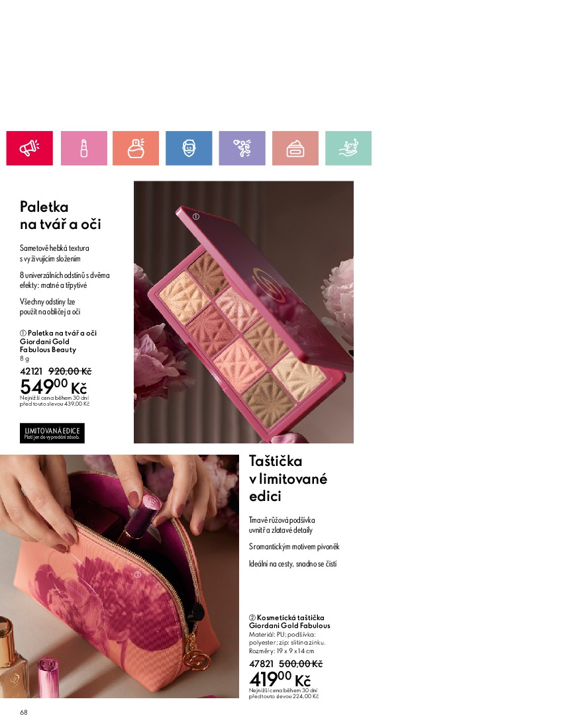Viewport: 563px width, 728px height.
Task: Click product code 42121
Action: (31, 371)
